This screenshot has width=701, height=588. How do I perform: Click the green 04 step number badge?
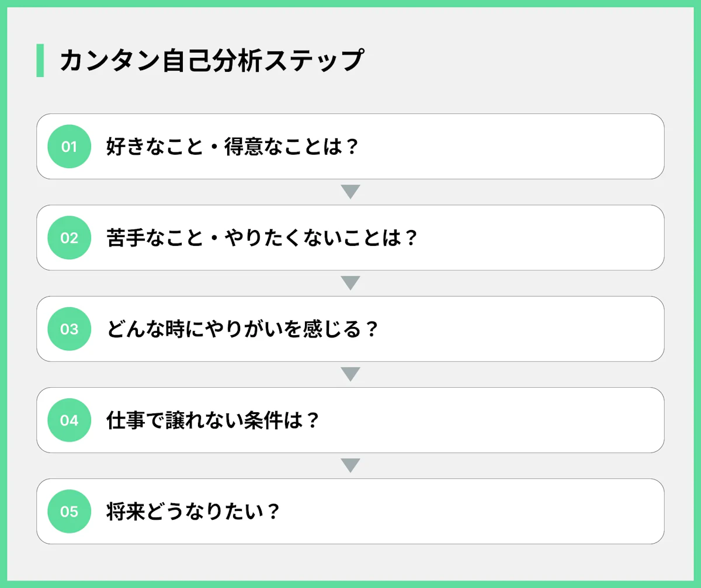(x=69, y=420)
